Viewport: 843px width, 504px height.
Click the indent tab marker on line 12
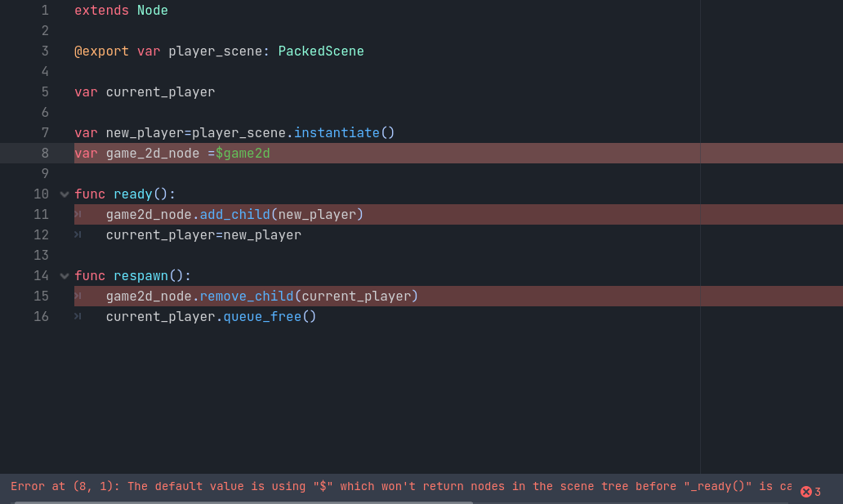tap(78, 234)
